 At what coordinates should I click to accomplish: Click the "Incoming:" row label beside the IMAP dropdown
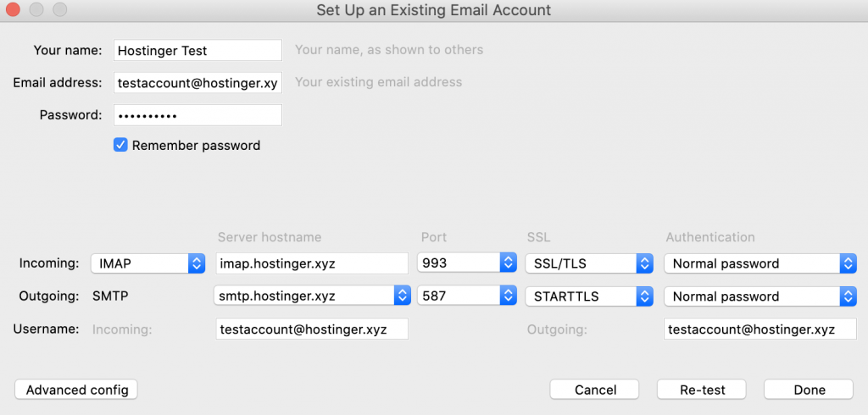point(49,263)
